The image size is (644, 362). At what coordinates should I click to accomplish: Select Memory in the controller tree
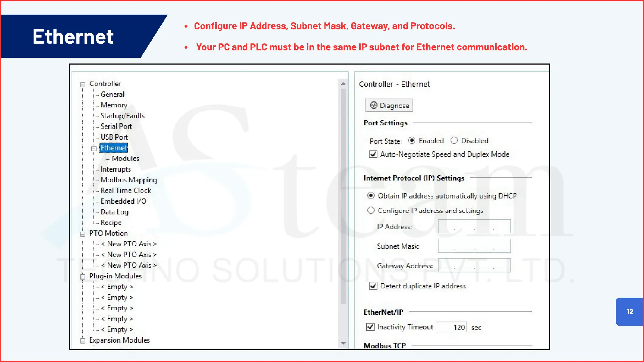tap(114, 105)
